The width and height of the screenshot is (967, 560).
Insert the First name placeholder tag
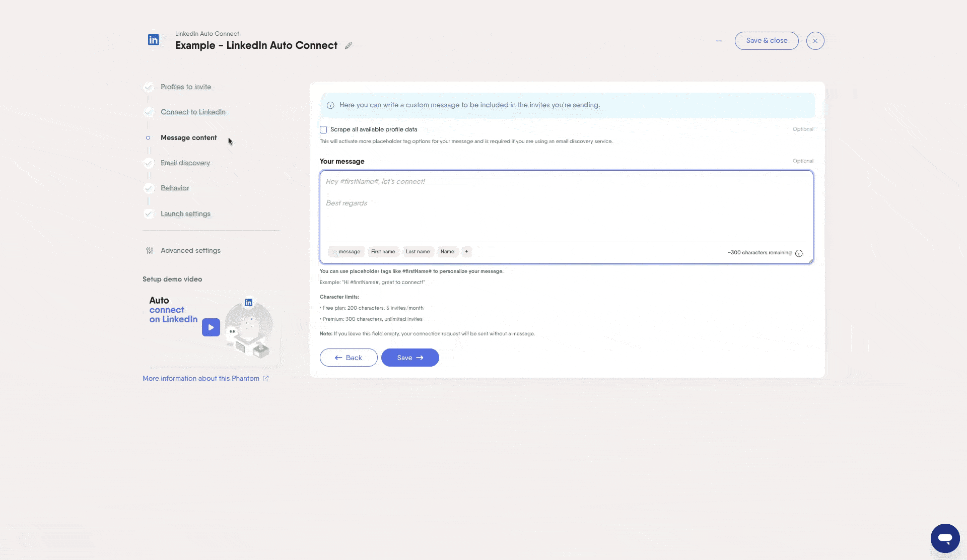pyautogui.click(x=383, y=251)
